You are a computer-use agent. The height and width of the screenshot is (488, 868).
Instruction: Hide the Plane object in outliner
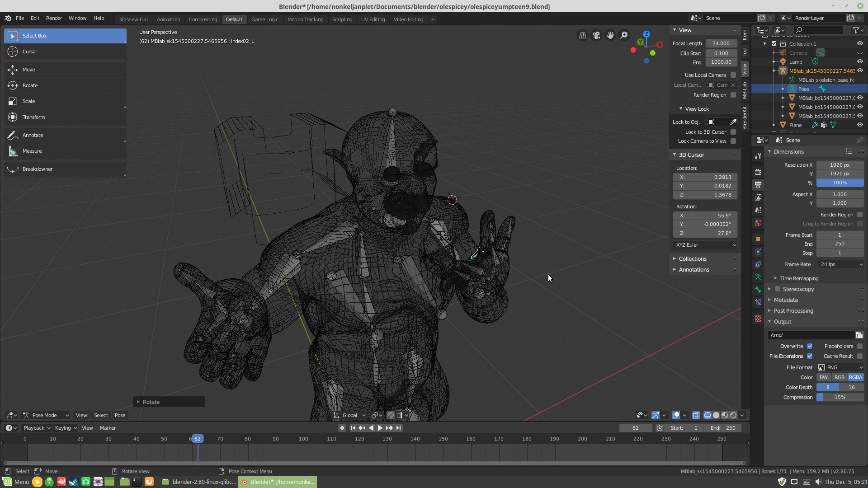[x=860, y=125]
